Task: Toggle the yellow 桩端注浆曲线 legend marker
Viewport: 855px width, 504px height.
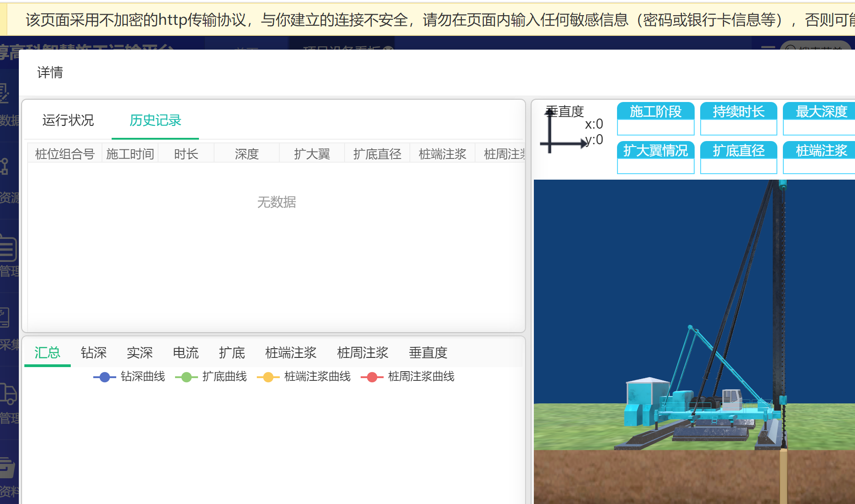Action: pyautogui.click(x=268, y=377)
